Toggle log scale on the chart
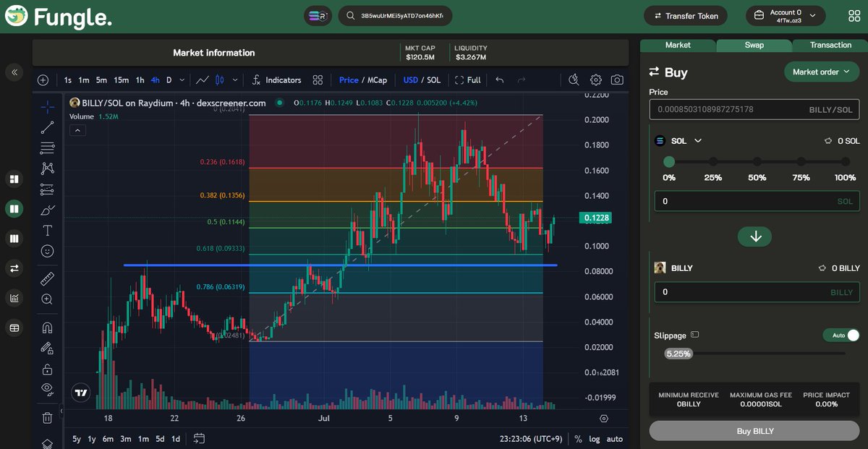This screenshot has height=449, width=868. click(595, 439)
